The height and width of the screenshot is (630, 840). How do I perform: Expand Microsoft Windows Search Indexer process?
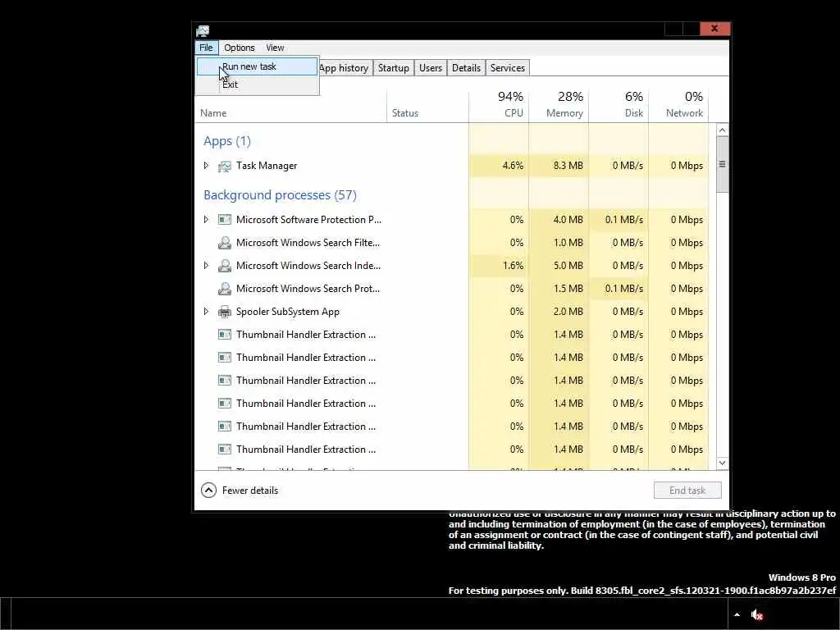[x=206, y=266]
